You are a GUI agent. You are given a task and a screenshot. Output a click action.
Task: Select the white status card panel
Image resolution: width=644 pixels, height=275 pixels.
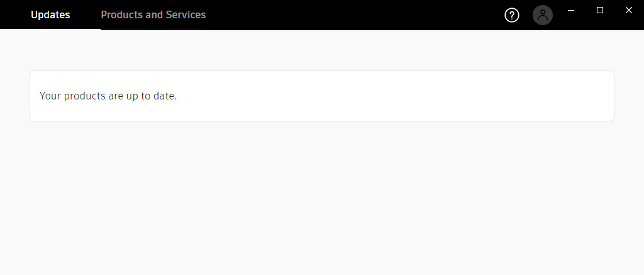[x=322, y=96]
